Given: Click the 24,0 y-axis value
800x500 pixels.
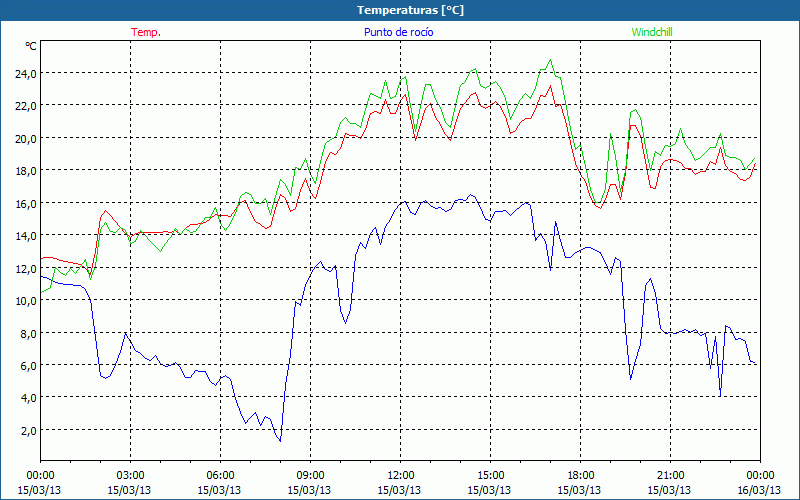Looking at the screenshot, I should coord(26,73).
